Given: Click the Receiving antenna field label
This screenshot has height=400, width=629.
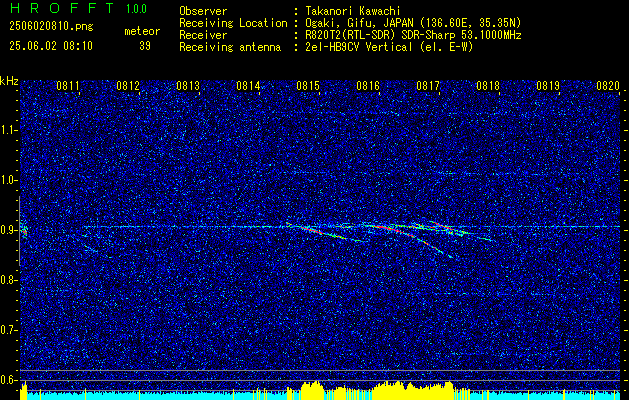Looking at the screenshot, I should pyautogui.click(x=230, y=47).
